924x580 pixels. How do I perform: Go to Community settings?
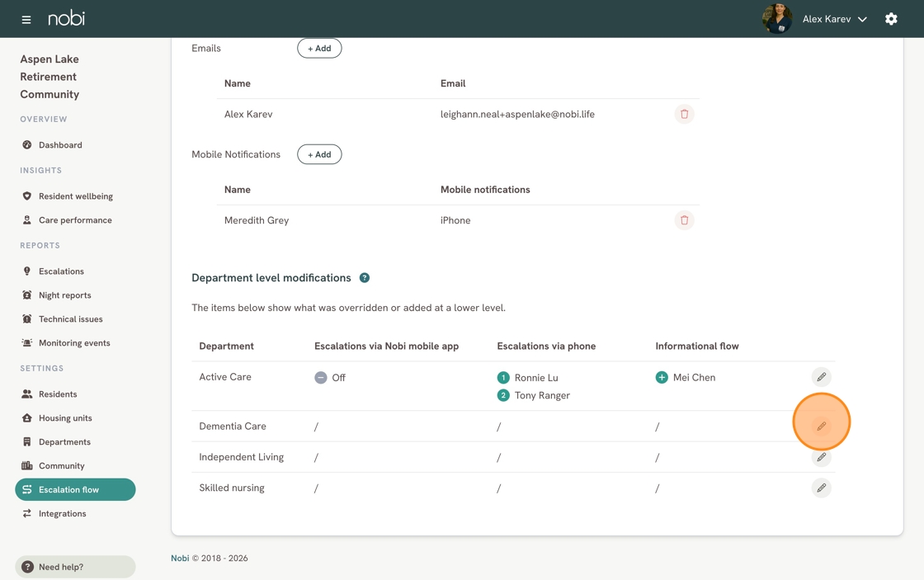tap(75, 465)
